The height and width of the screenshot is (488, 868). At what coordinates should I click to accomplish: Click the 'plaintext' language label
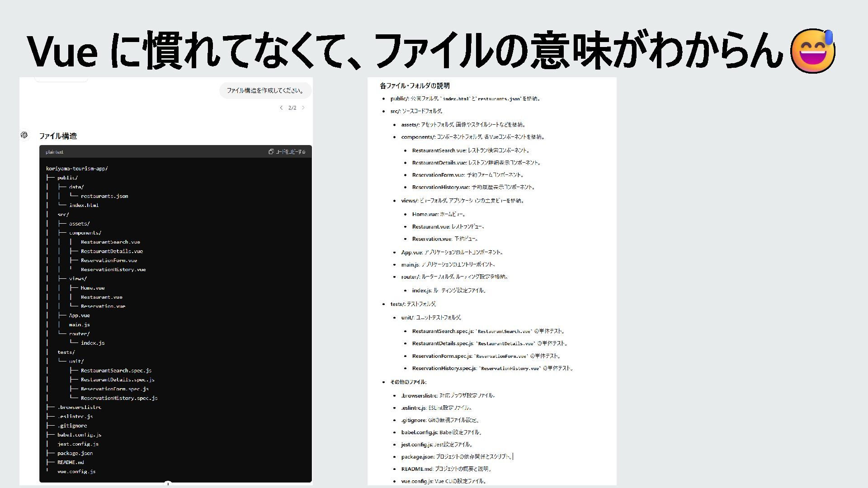[x=55, y=152]
